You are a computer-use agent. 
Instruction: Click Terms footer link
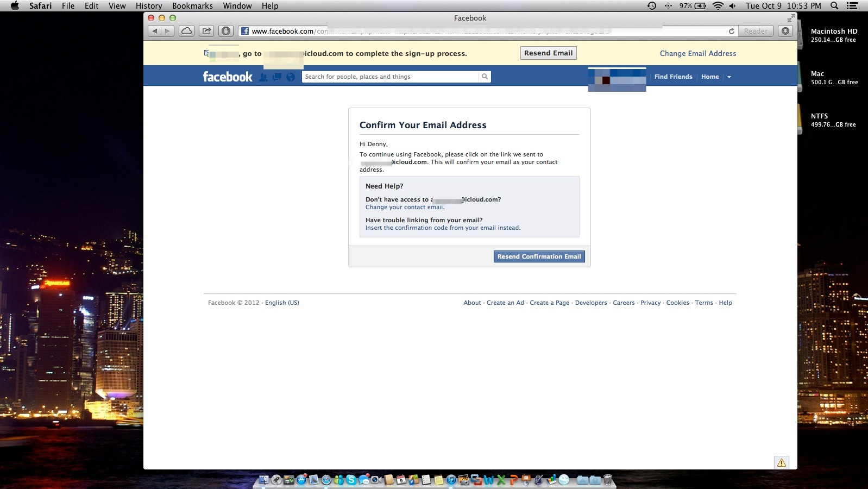(x=704, y=303)
